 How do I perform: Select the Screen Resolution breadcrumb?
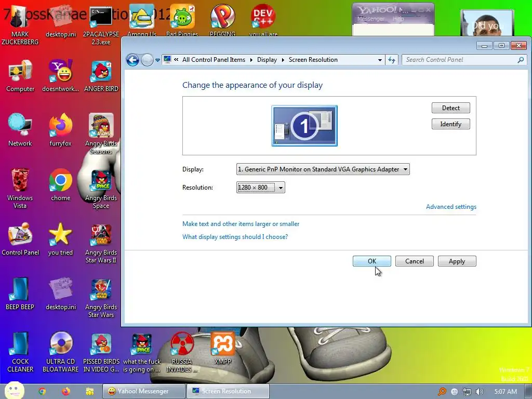point(313,60)
